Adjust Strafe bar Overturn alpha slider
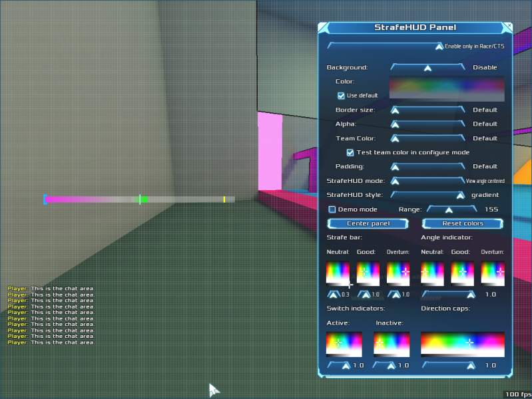The height and width of the screenshot is (399, 532). pyautogui.click(x=394, y=294)
